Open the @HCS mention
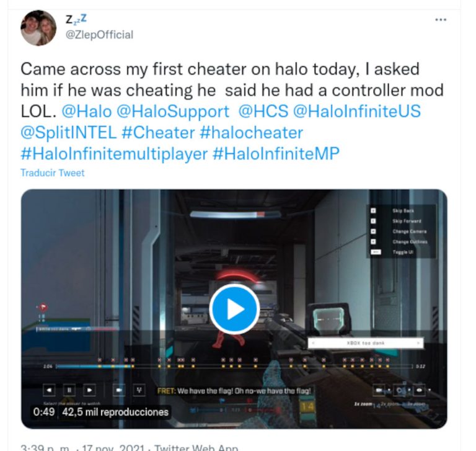 (x=263, y=111)
